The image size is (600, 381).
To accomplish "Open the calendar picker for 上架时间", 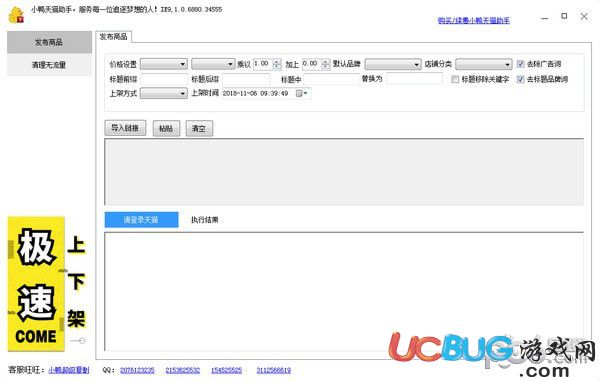I will point(302,93).
